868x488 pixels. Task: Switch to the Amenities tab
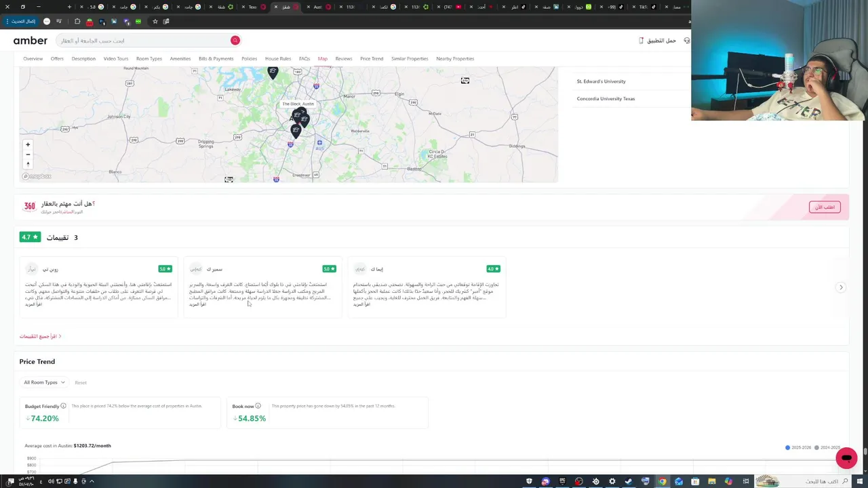tap(180, 59)
